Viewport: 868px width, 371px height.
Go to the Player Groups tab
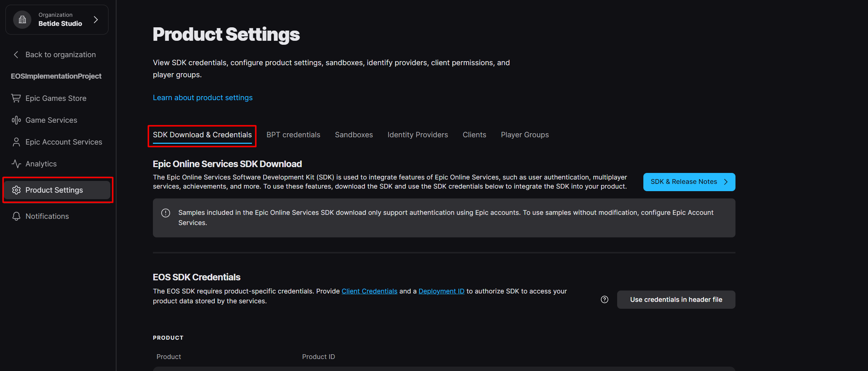524,135
